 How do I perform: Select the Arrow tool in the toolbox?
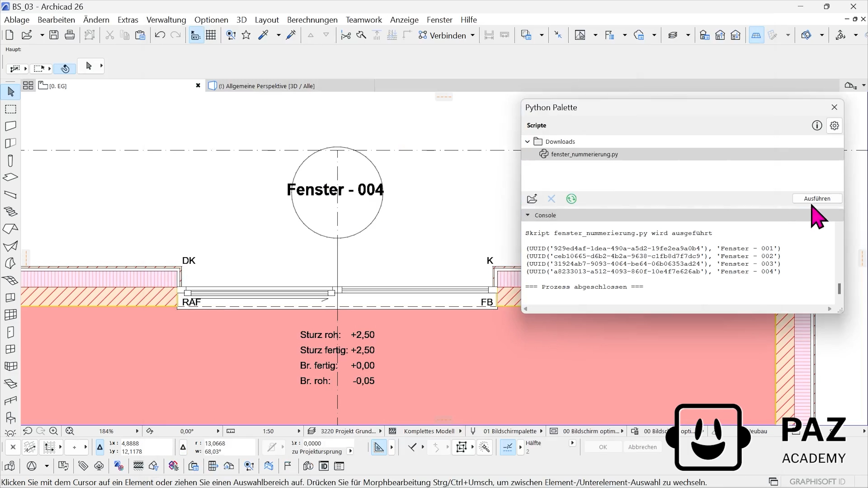click(x=11, y=92)
